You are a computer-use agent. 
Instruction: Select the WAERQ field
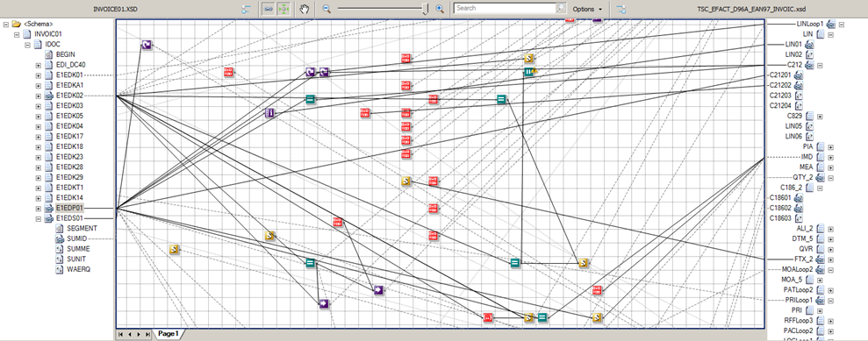79,270
